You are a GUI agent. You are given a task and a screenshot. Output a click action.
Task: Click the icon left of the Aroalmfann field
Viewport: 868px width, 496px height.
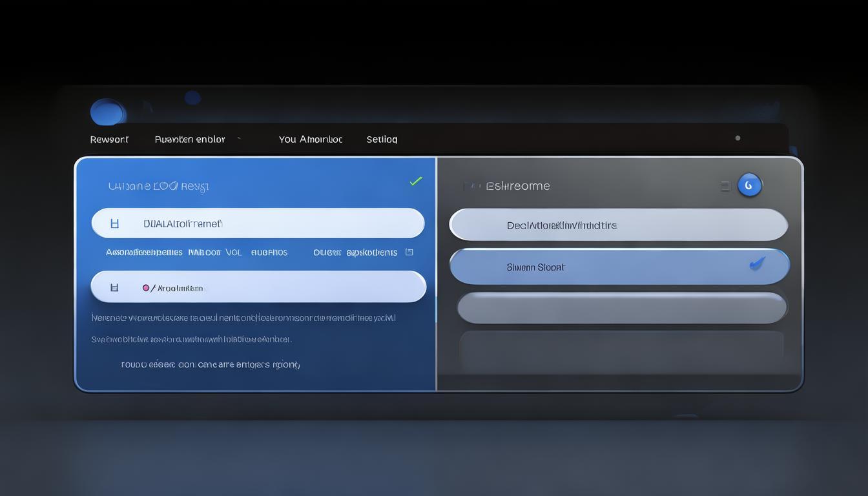pyautogui.click(x=114, y=287)
